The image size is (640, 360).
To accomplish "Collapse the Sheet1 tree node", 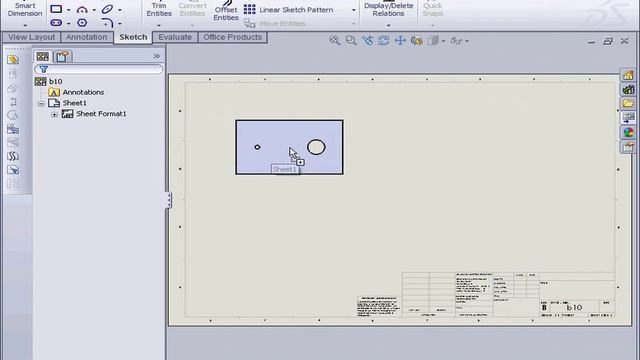I will (41, 104).
